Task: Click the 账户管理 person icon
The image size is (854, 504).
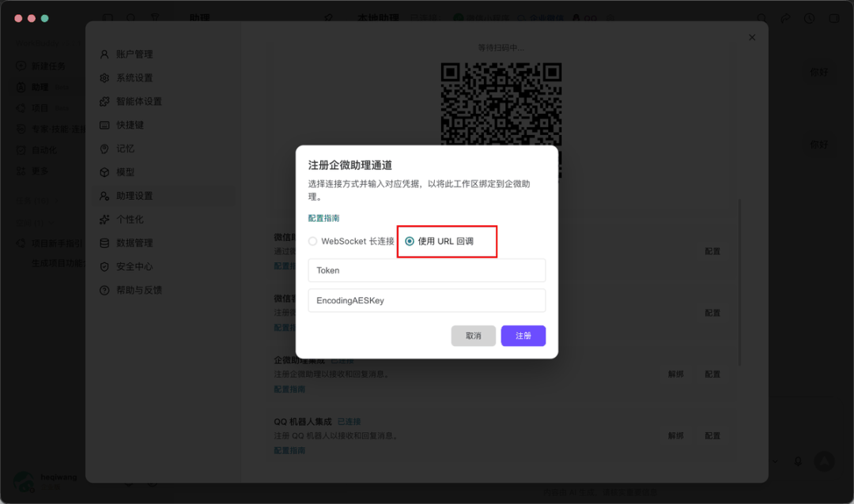Action: pyautogui.click(x=104, y=55)
